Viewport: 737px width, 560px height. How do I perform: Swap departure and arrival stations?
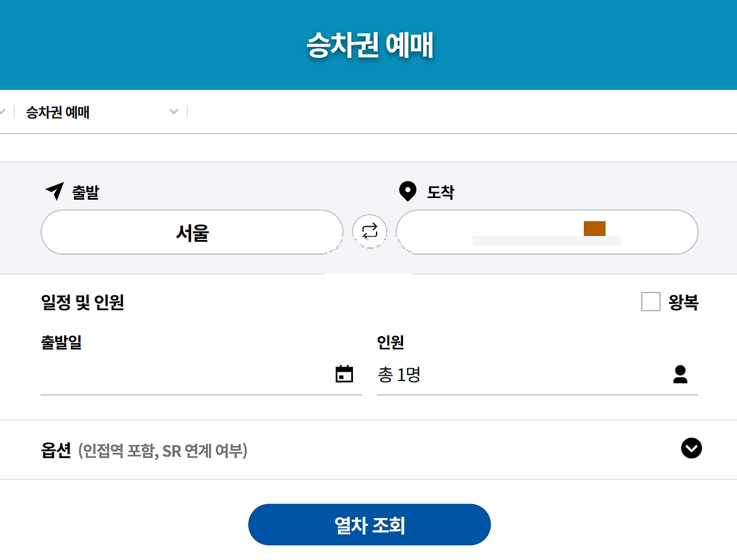pyautogui.click(x=370, y=231)
